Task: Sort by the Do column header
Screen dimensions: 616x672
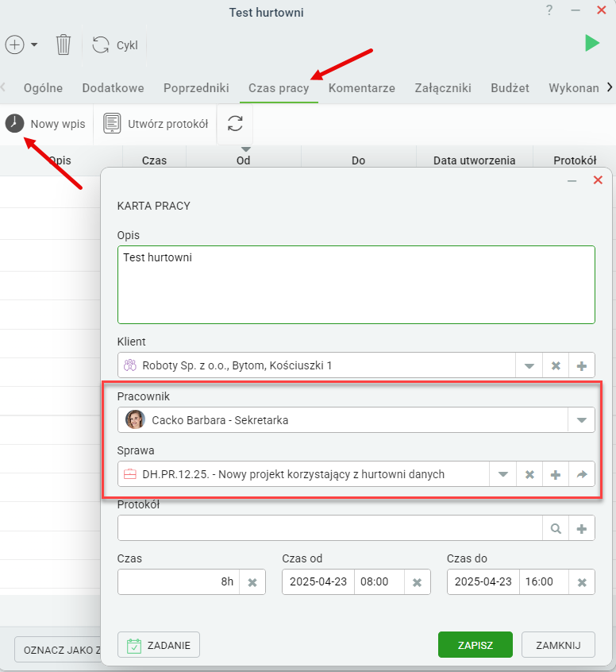Action: click(359, 160)
